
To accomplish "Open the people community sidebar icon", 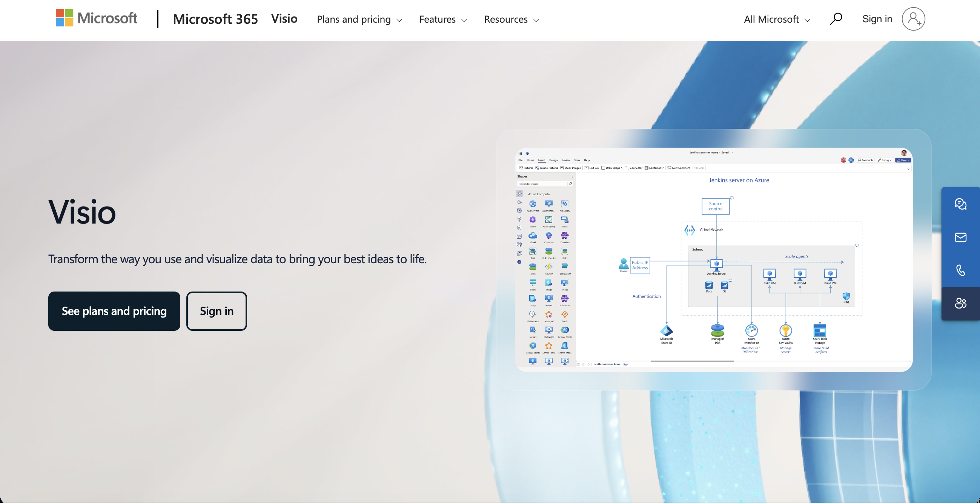I will click(x=960, y=304).
